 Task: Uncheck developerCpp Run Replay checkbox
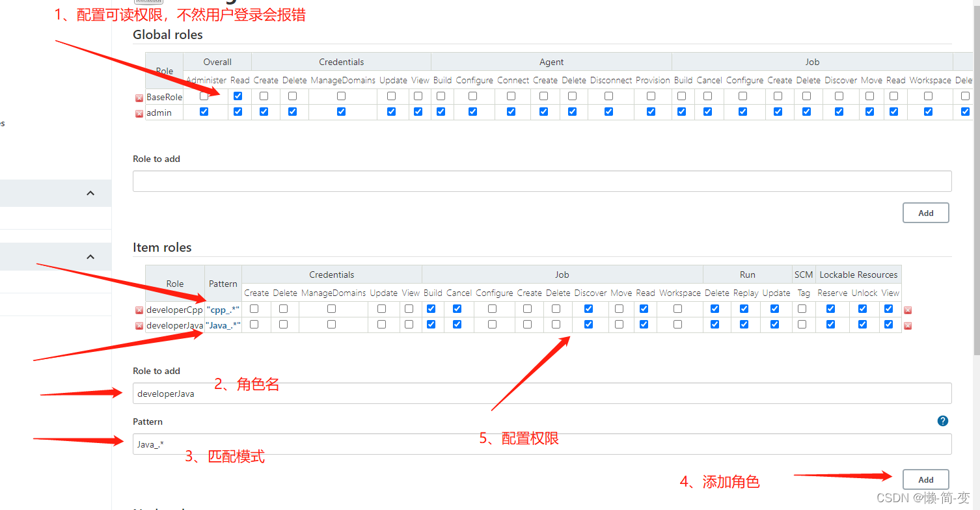(x=744, y=308)
